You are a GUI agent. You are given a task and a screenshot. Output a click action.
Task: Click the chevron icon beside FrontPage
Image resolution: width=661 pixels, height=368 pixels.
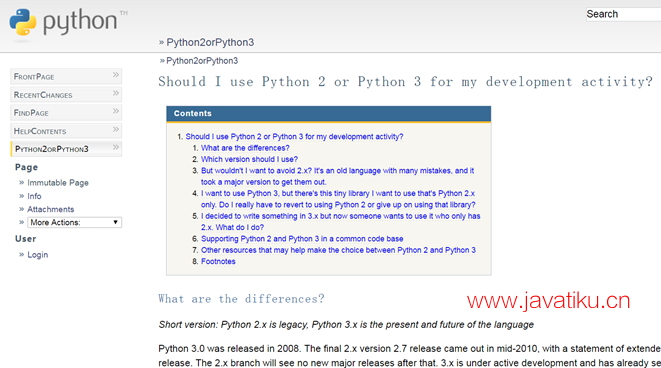click(x=116, y=75)
